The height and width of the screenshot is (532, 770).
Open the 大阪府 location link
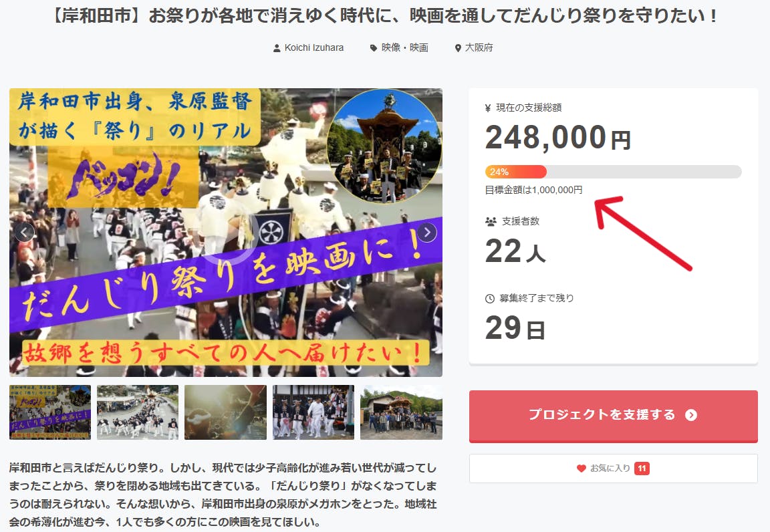click(x=479, y=47)
